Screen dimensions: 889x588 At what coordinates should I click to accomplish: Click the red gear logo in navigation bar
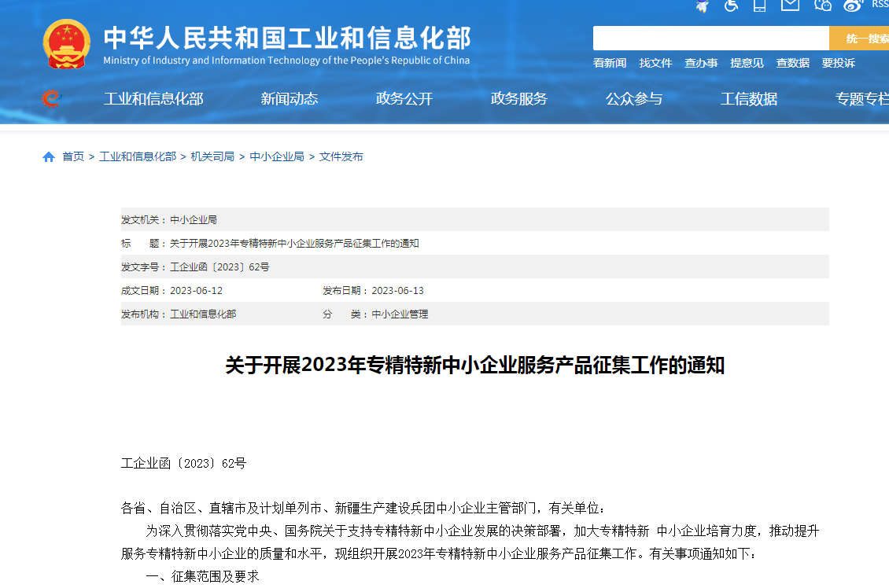tap(51, 99)
